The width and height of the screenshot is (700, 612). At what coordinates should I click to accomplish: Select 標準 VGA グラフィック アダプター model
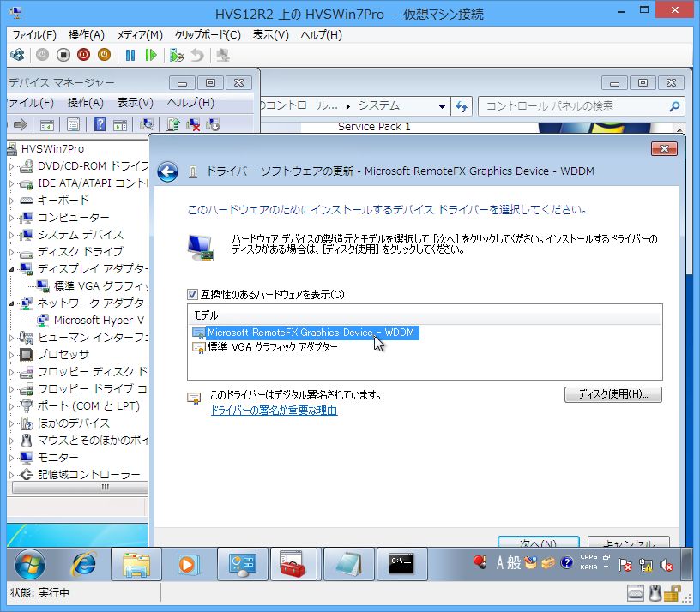click(x=265, y=347)
